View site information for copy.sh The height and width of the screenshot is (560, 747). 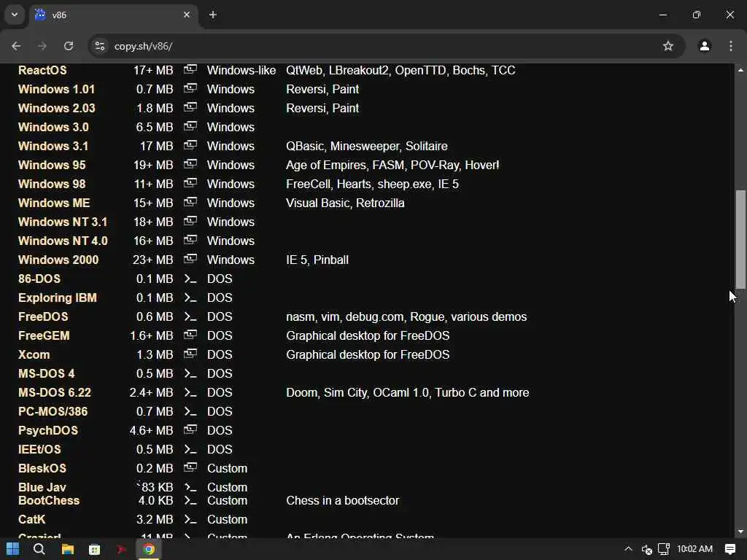tap(99, 46)
